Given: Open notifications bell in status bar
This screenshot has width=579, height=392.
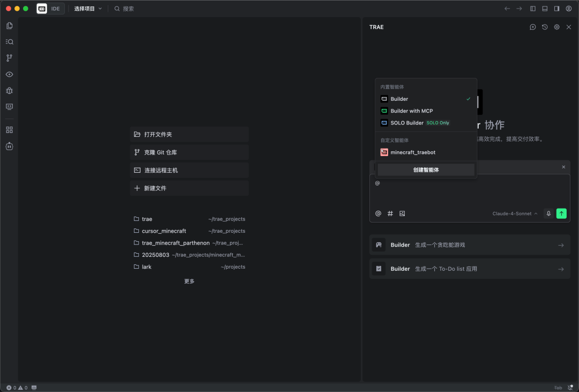Looking at the screenshot, I should click(x=570, y=388).
